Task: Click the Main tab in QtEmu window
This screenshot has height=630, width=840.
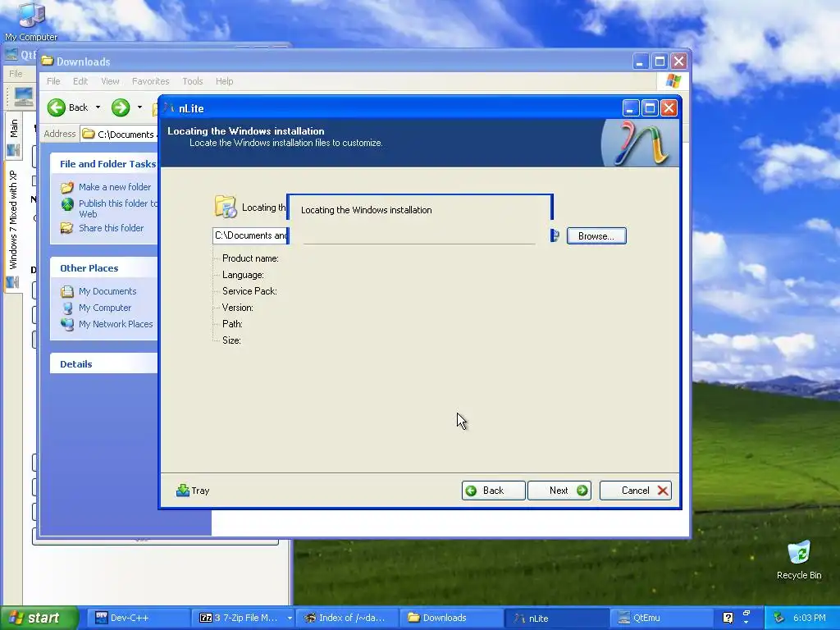Action: click(x=13, y=135)
